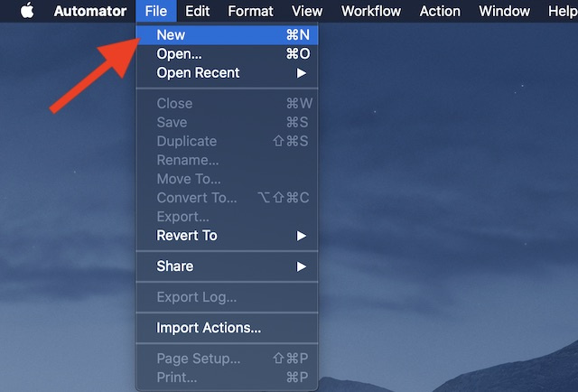Open the Format menu
The height and width of the screenshot is (392, 578).
coord(250,12)
